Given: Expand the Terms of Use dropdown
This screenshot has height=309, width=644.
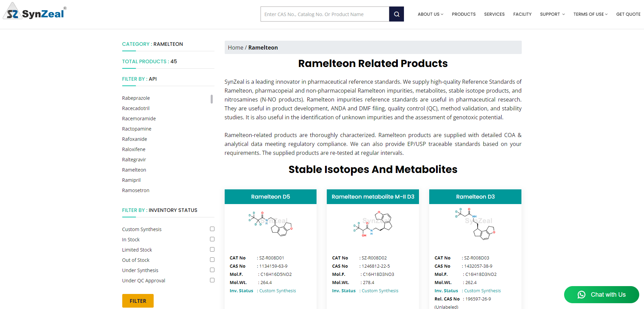Looking at the screenshot, I should 590,14.
